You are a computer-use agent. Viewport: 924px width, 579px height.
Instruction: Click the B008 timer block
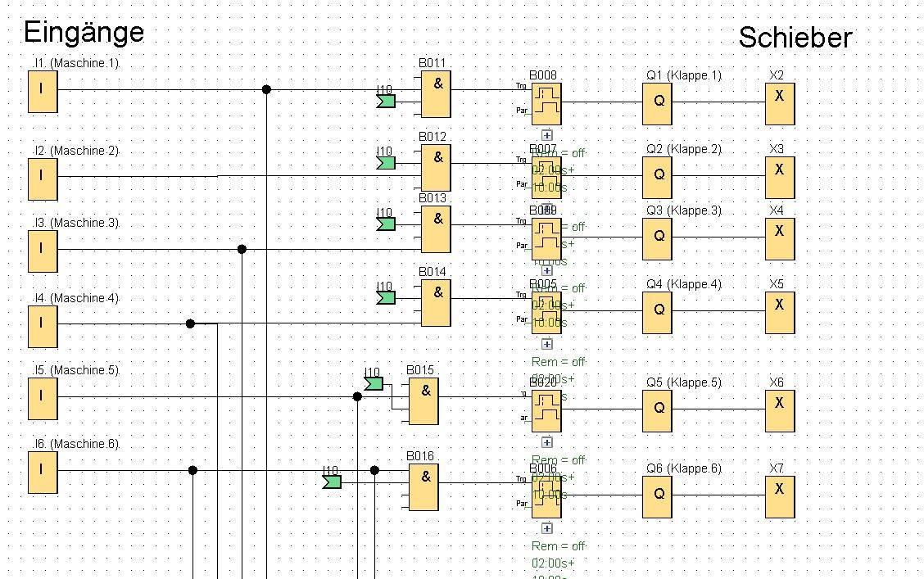tap(546, 102)
